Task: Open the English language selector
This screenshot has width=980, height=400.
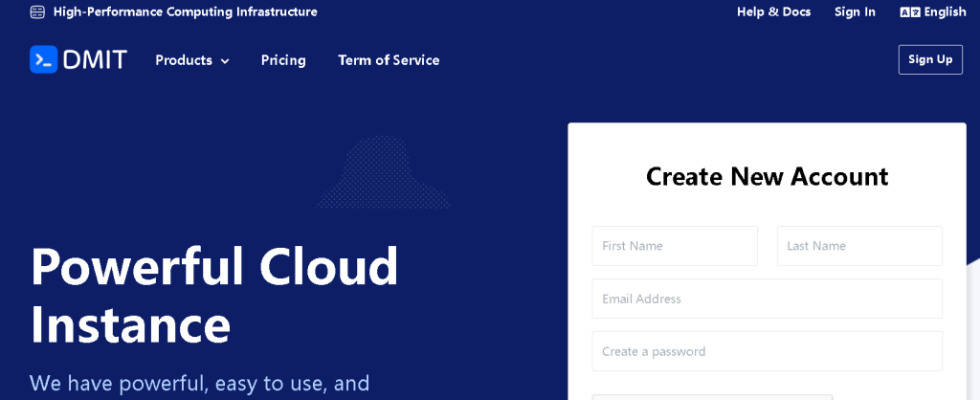Action: [x=945, y=12]
